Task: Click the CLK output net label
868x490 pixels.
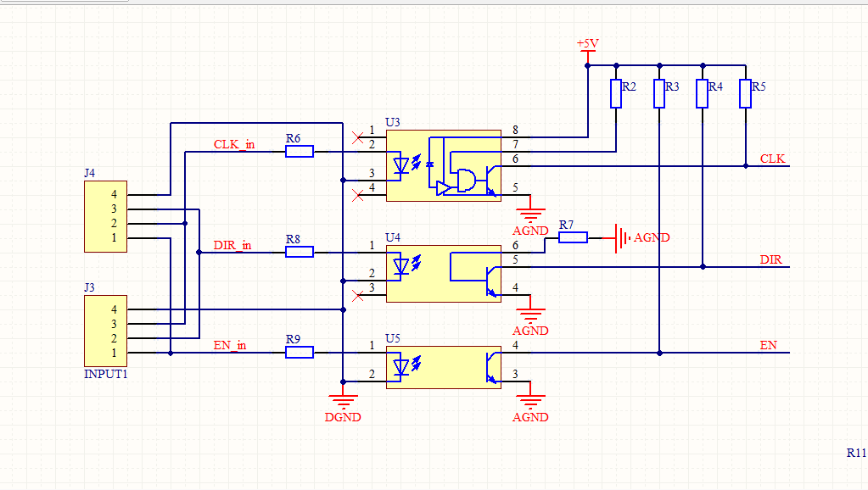Action: (773, 159)
